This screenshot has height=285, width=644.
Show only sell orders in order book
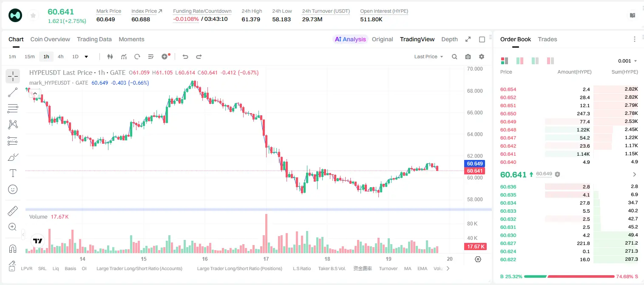[550, 61]
